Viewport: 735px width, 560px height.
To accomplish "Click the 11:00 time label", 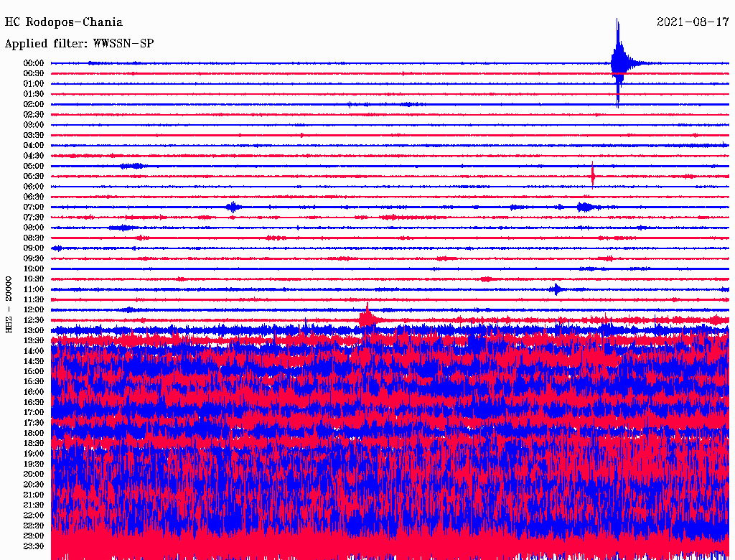I will tap(34, 289).
